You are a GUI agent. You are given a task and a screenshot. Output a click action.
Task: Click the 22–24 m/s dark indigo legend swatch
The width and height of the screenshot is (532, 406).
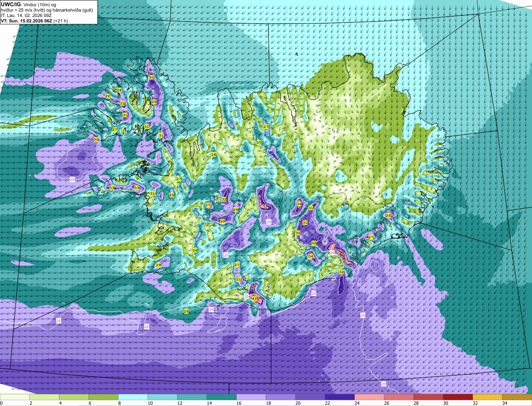[340, 397]
